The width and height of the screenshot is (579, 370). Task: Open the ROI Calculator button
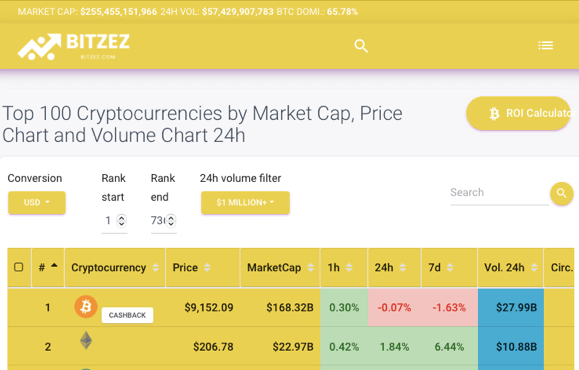tap(519, 113)
